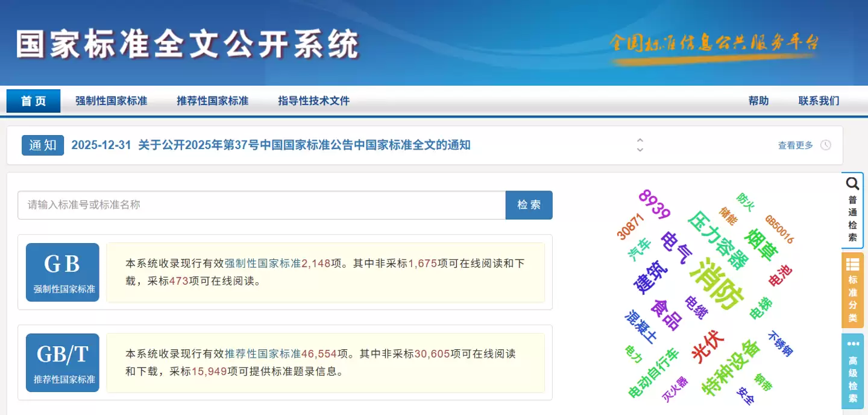Show next notice with the down arrow

(x=640, y=150)
